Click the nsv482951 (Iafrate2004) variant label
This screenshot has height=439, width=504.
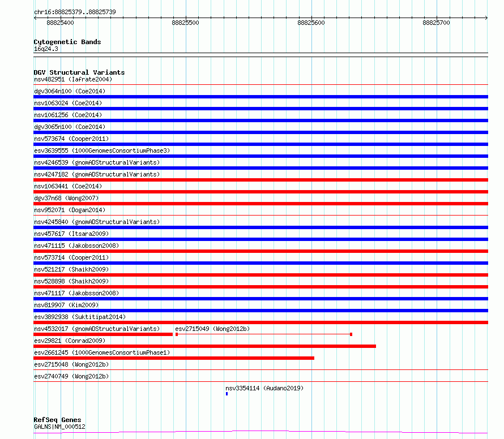(x=73, y=79)
